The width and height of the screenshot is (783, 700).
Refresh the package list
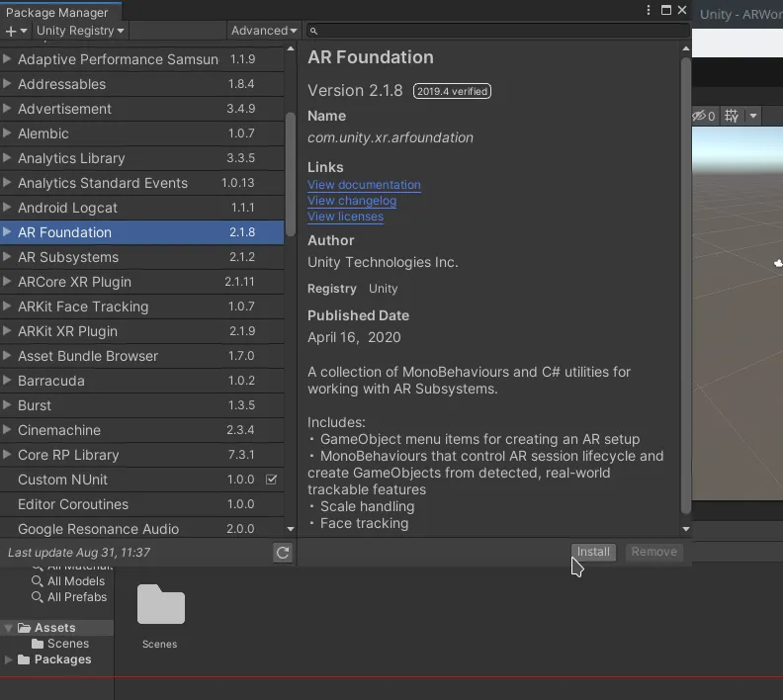point(283,553)
